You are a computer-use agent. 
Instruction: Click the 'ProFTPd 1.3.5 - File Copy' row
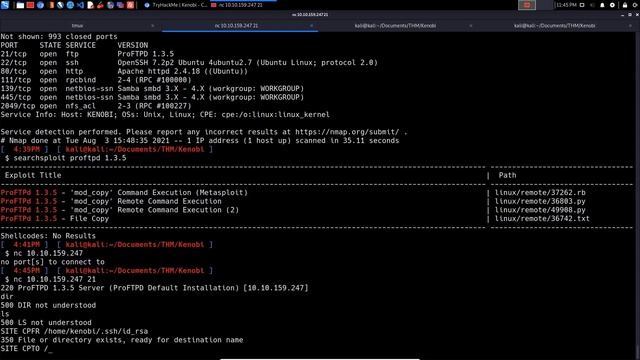pyautogui.click(x=55, y=219)
